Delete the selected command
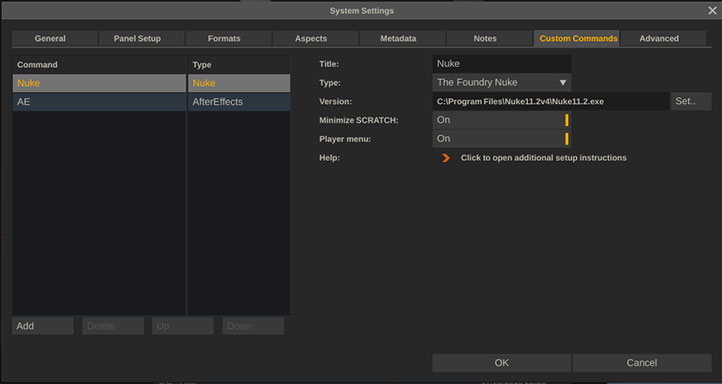 [113, 326]
